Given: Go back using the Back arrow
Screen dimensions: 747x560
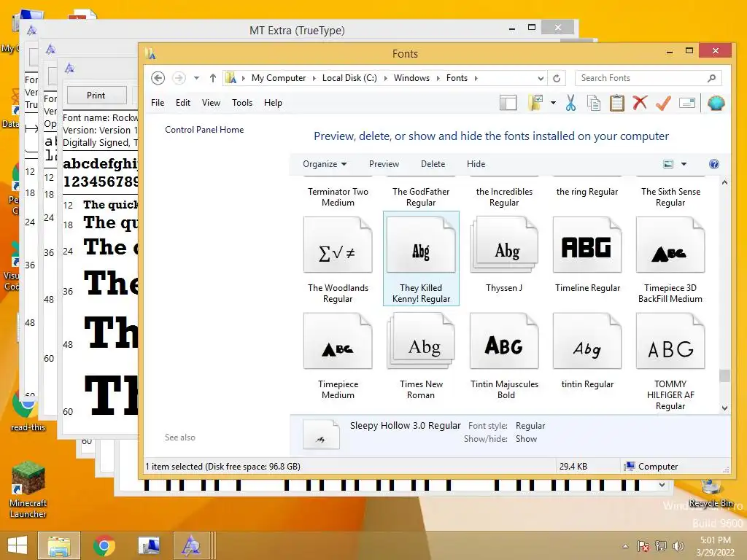Looking at the screenshot, I should point(158,78).
